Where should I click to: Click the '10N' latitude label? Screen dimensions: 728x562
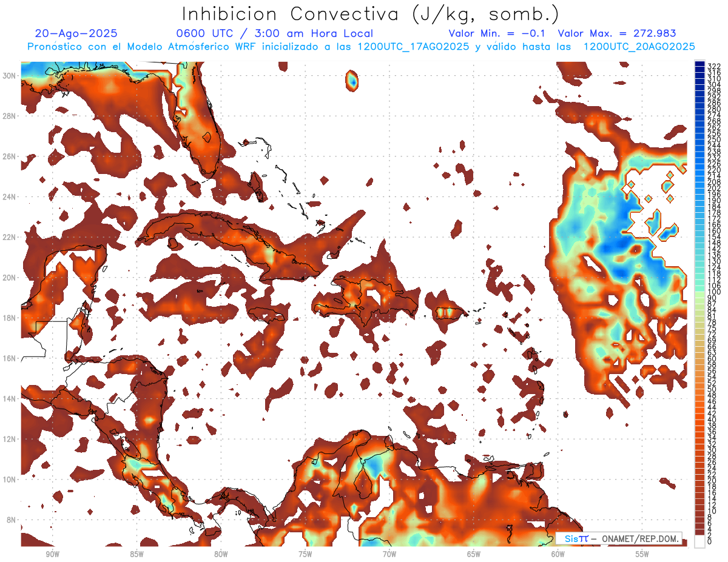tap(9, 480)
